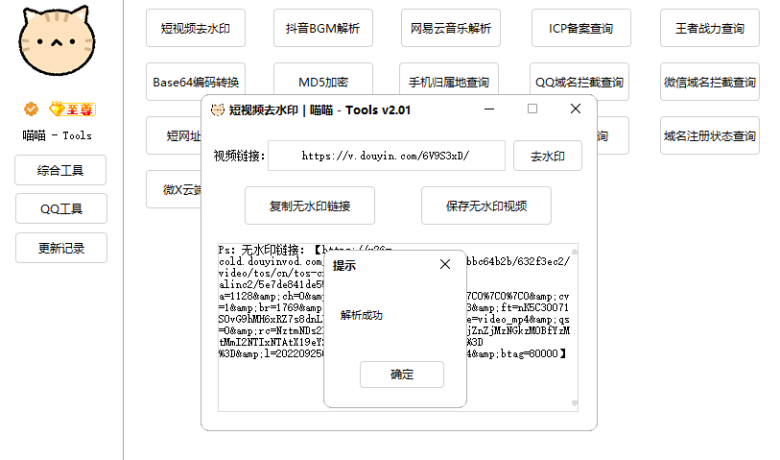Screen dimensions: 780x460
Task: Minimize the 短视频去水印 dialog
Action: [489, 109]
